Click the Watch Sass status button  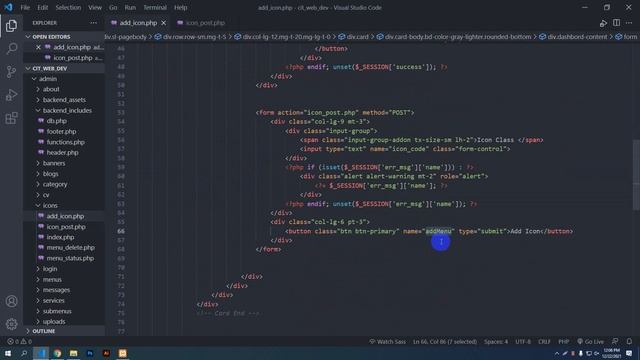[x=387, y=341]
